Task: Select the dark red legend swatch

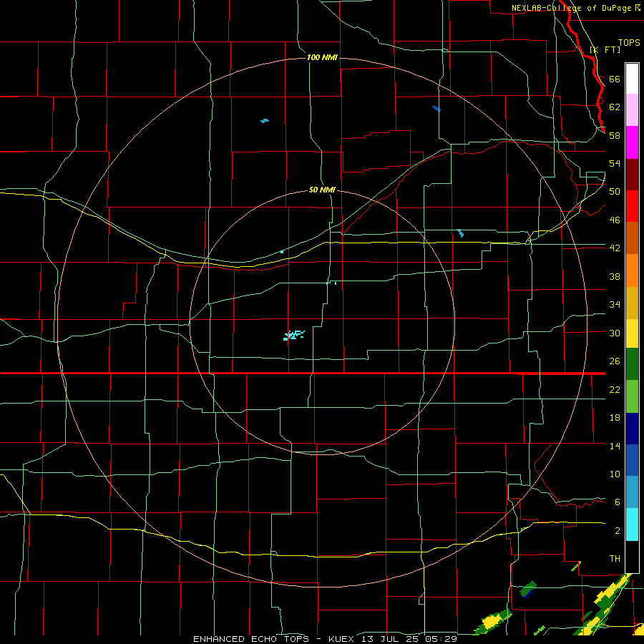Action: [632, 175]
